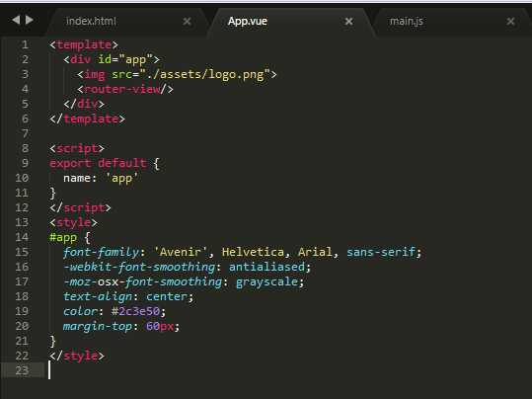Close the main.js tab

point(510,22)
